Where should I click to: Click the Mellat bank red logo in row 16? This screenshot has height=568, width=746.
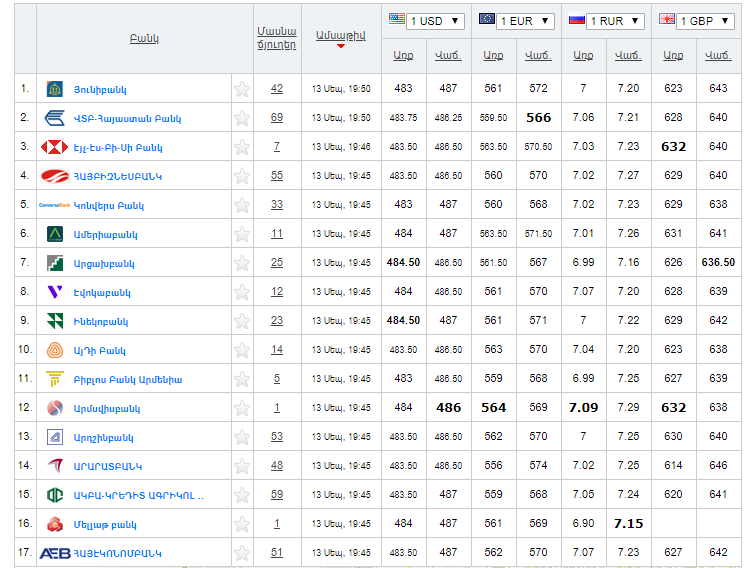point(55,524)
